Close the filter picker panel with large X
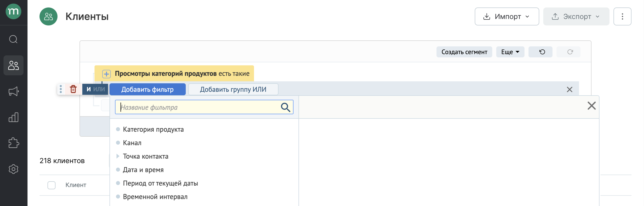 point(591,106)
